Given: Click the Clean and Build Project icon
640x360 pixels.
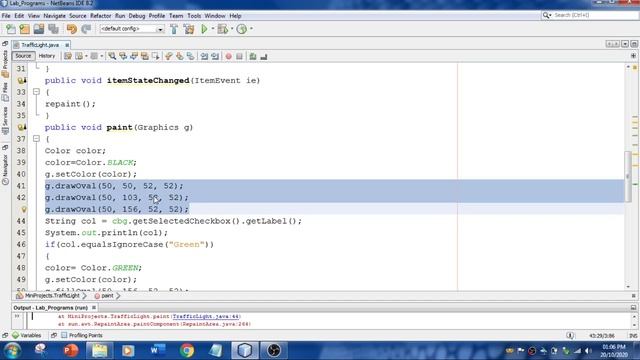Looking at the screenshot, I should 189,29.
